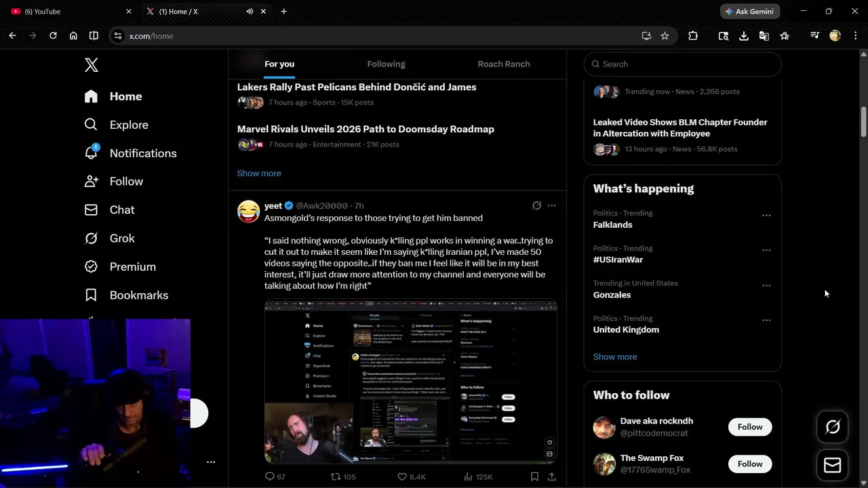Open Chat from the sidebar
The width and height of the screenshot is (868, 488).
coord(109,210)
